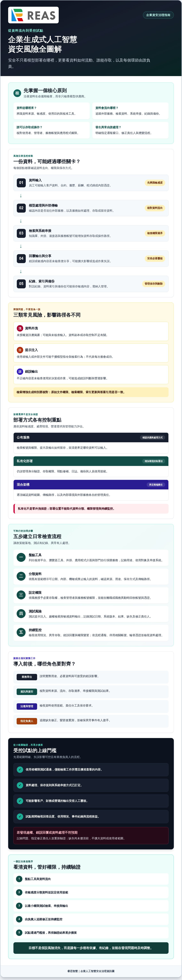The width and height of the screenshot is (182, 980).
Task: Click step number 05 for 紀錄、索引與備份
Action: coord(21,284)
